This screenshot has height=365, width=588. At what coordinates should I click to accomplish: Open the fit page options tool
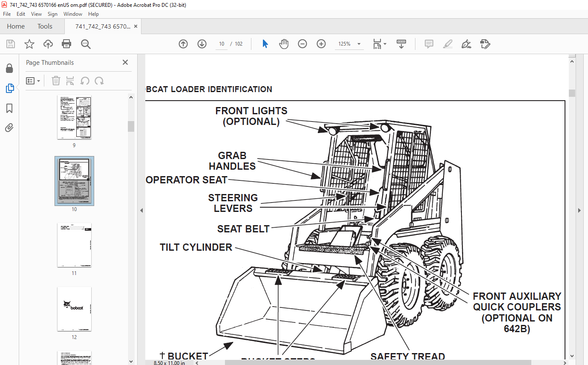(x=379, y=44)
